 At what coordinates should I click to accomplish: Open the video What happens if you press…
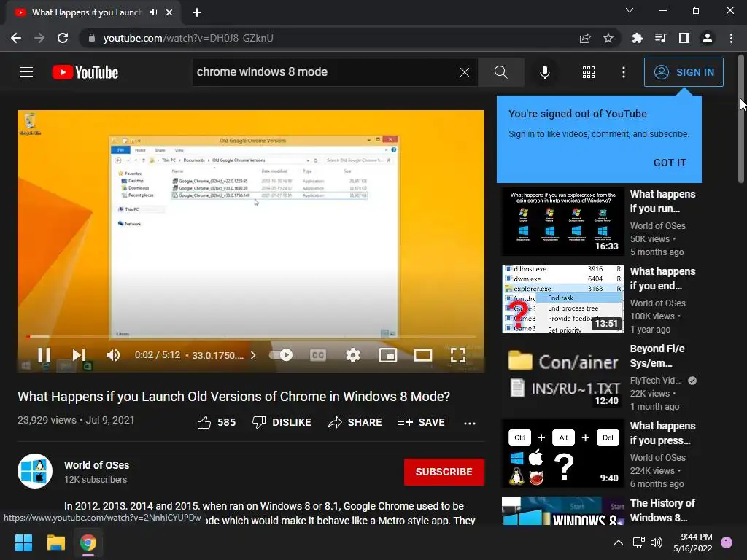[x=662, y=433]
